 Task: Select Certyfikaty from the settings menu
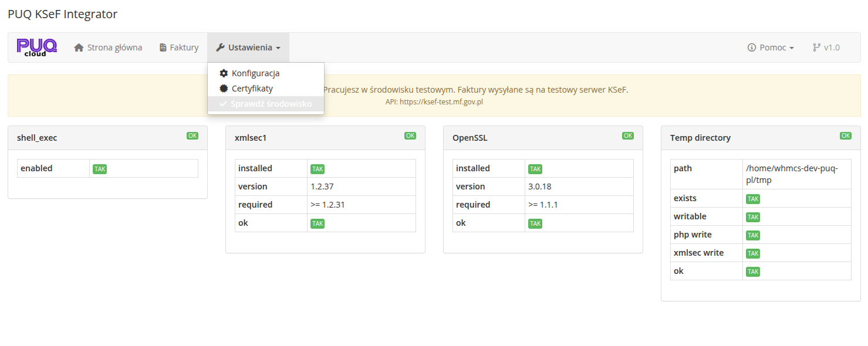[x=252, y=89]
